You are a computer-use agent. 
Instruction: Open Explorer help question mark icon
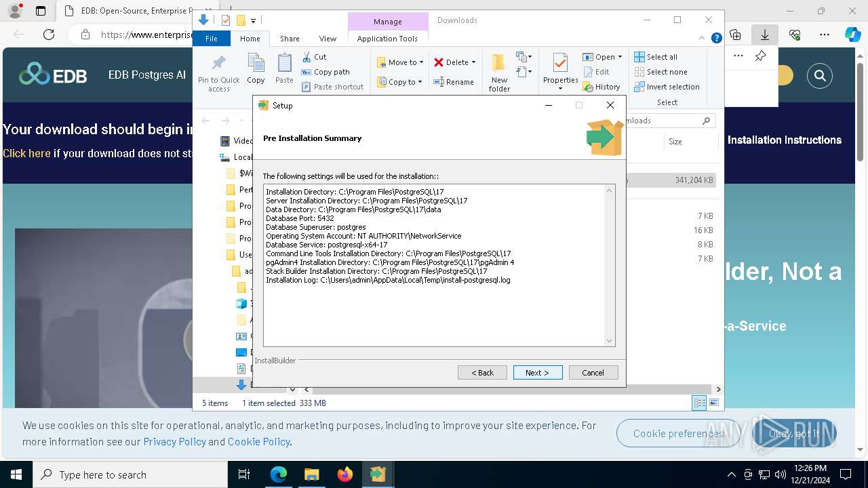coord(716,39)
